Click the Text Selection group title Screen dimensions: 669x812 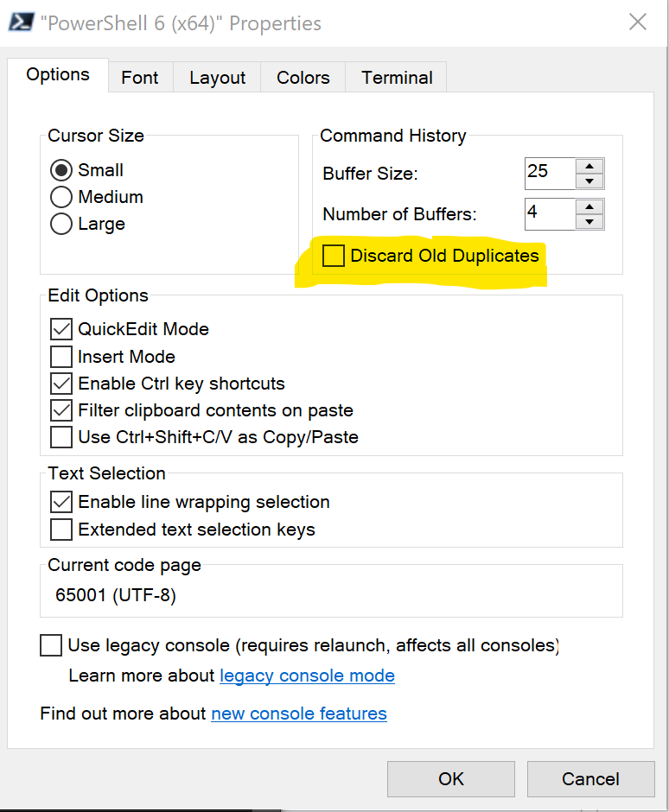[107, 473]
